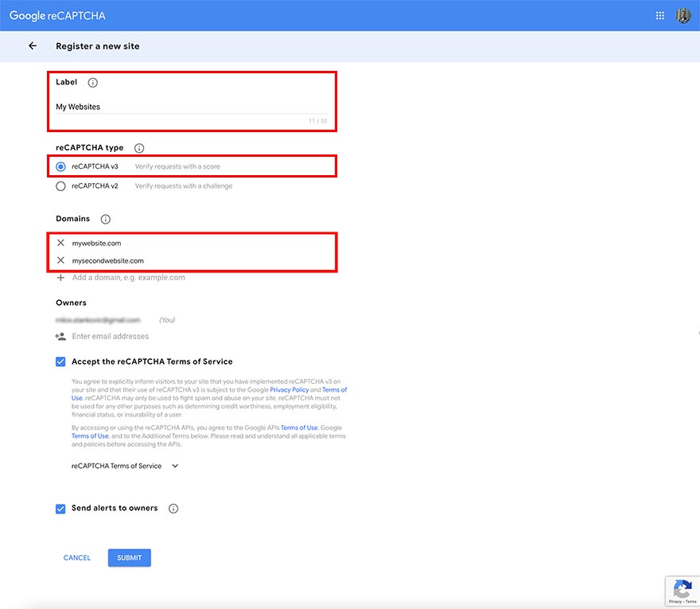Click the Register a new site heading
This screenshot has width=700, height=609.
(97, 46)
